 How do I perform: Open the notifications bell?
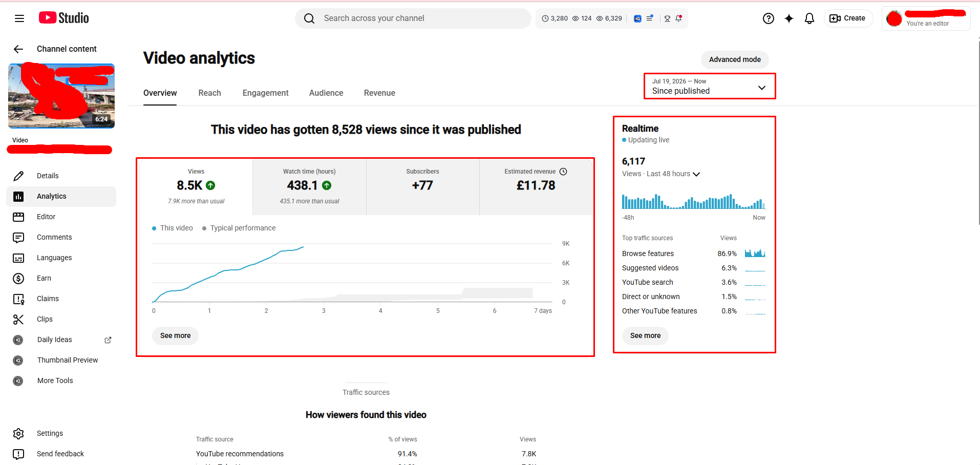coord(809,18)
